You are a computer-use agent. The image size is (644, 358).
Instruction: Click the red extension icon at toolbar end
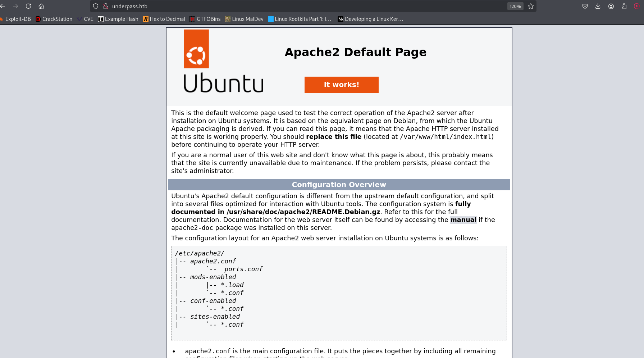(636, 6)
